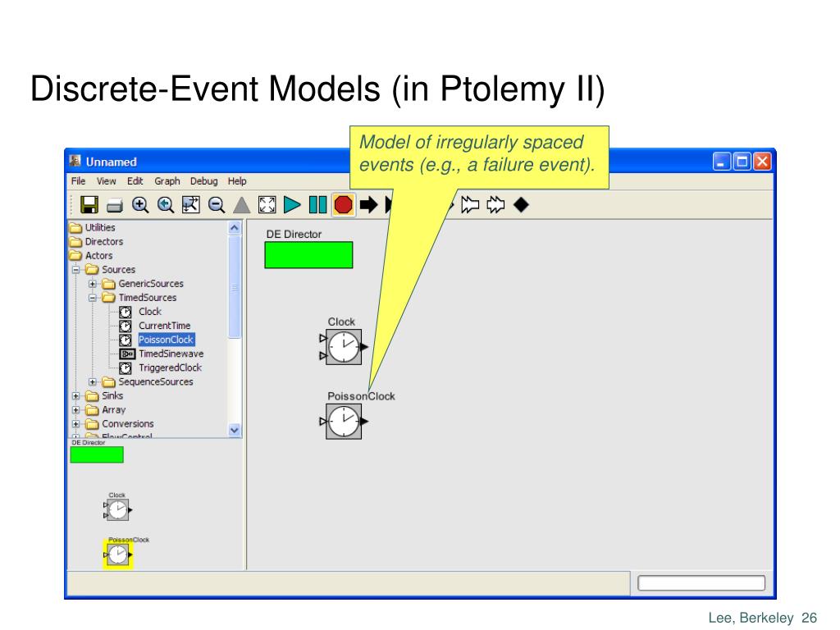Open the Graph menu
Viewport: 840px width, 630px height.
[167, 181]
